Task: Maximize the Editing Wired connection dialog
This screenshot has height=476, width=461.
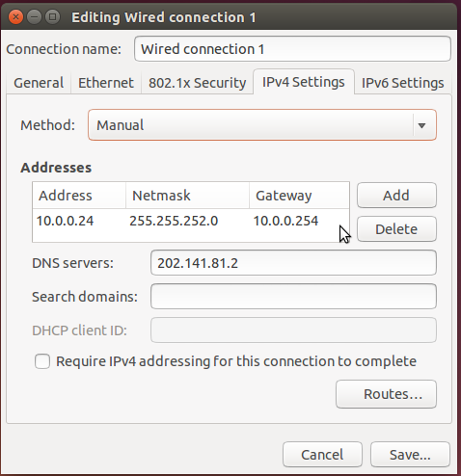Action: (52, 16)
